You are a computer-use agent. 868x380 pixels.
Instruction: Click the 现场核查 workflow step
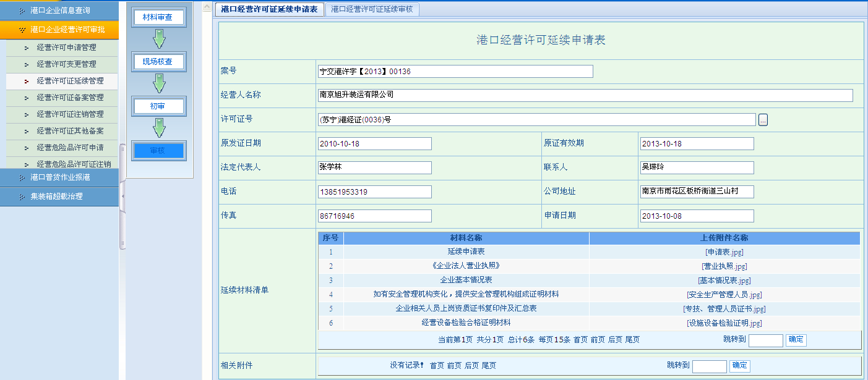point(158,62)
